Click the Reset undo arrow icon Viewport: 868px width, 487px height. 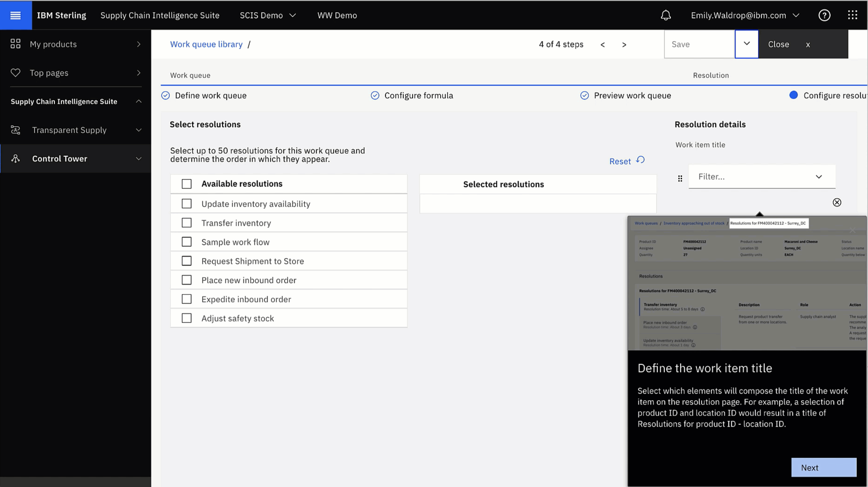[x=640, y=160]
